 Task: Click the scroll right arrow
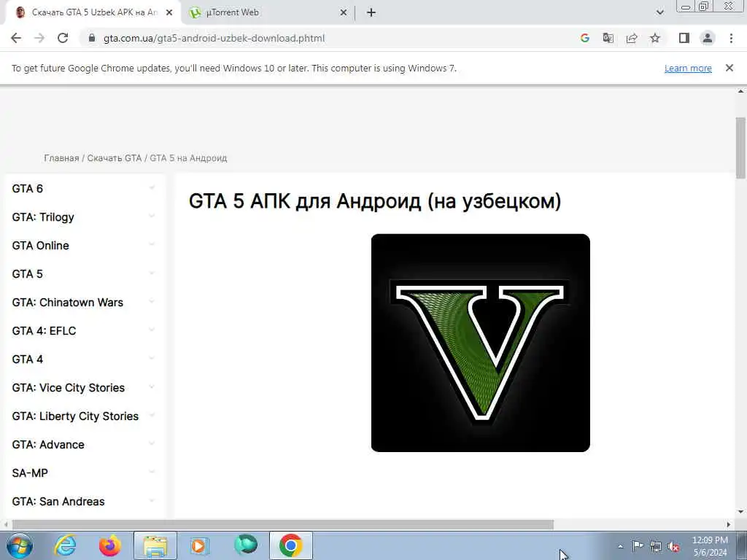[729, 525]
